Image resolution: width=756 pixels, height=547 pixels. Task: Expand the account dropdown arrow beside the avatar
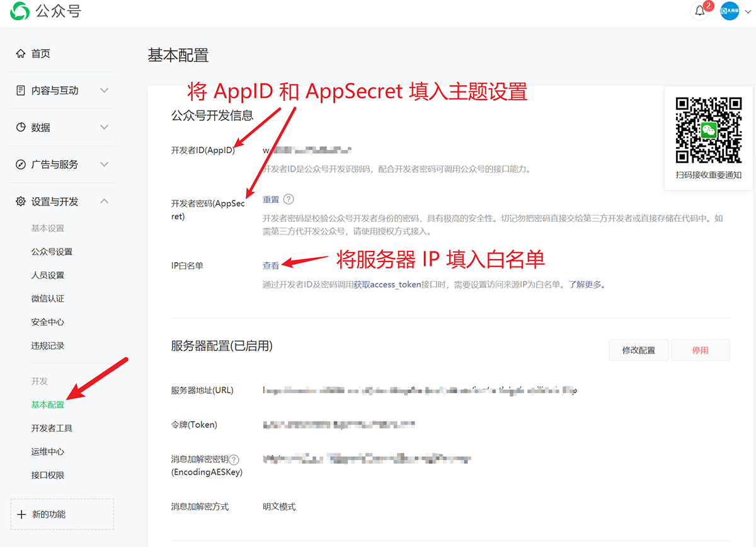point(748,11)
